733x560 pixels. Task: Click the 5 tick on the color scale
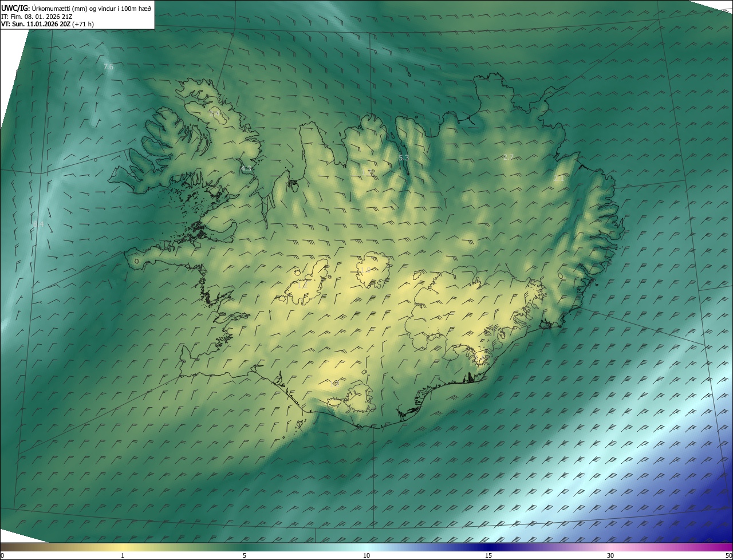[x=245, y=555]
